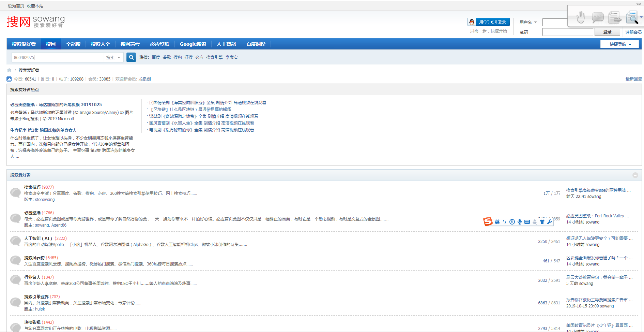This screenshot has height=332, width=644.
Task: Click the 设为首页 link
Action: point(16,6)
